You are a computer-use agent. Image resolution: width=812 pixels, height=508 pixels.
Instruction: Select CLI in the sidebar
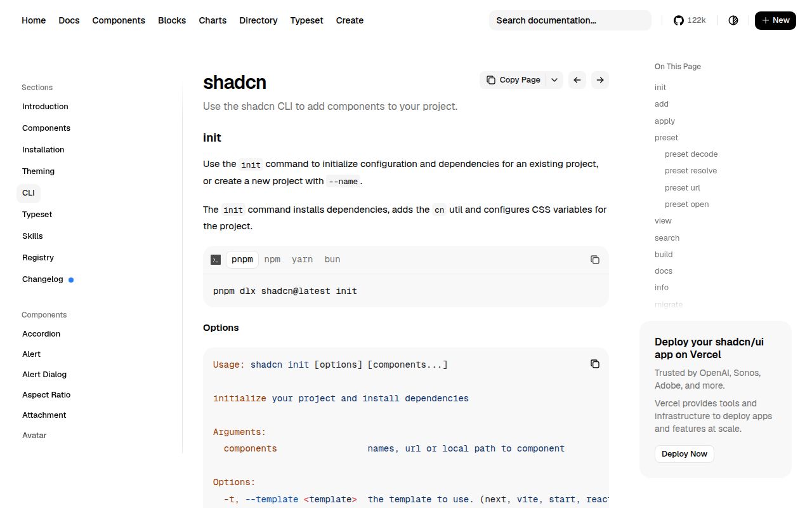click(x=29, y=193)
